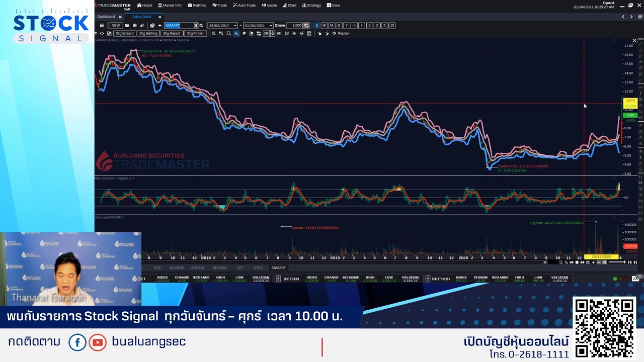
Task: Click the copy windows icon after save
Action: pos(142,25)
